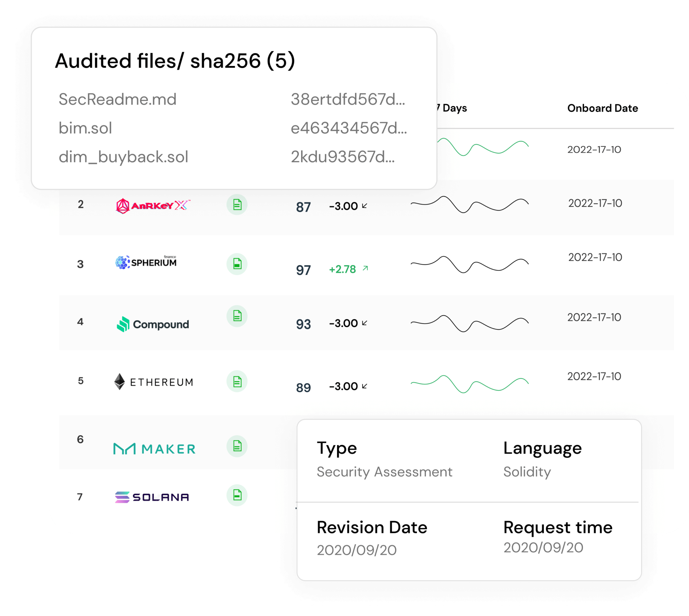Screen dimensions: 689x616
Task: Click the Spherium finance logo
Action: point(146,262)
